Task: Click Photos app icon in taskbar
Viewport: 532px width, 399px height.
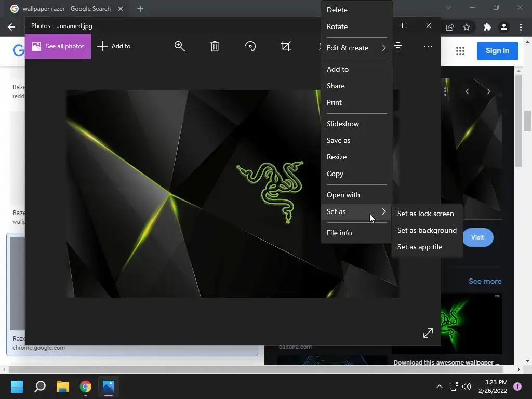Action: (x=109, y=387)
